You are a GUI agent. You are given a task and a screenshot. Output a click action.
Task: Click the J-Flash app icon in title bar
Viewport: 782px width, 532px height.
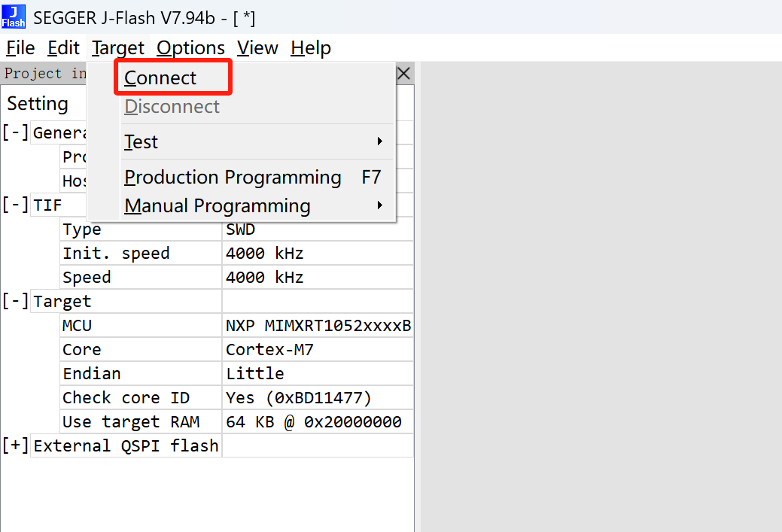(x=14, y=17)
